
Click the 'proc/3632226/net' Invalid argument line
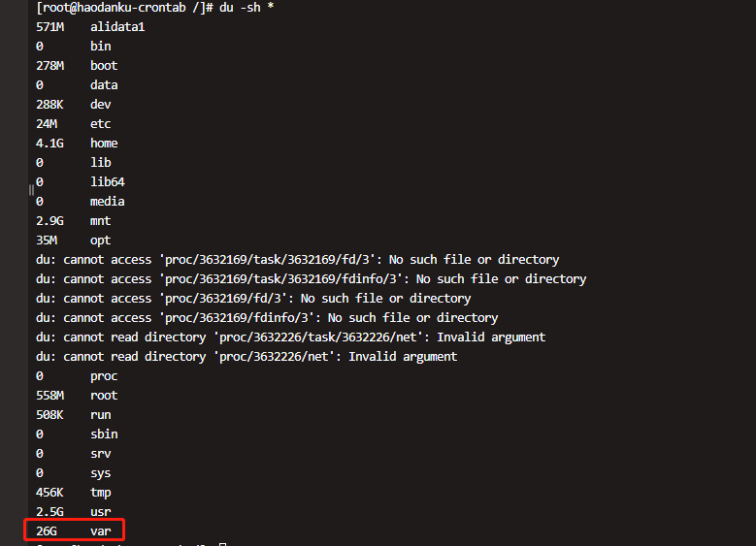pyautogui.click(x=247, y=357)
